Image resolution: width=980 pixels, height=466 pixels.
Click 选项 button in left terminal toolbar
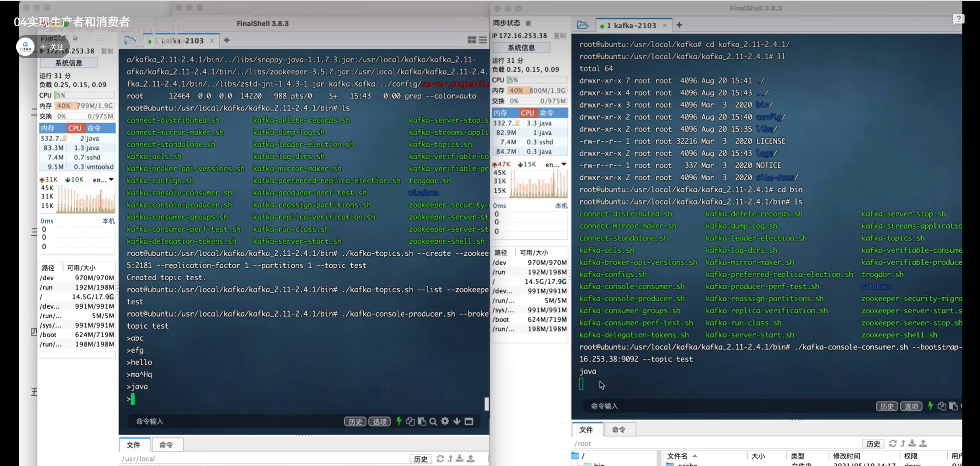(379, 422)
